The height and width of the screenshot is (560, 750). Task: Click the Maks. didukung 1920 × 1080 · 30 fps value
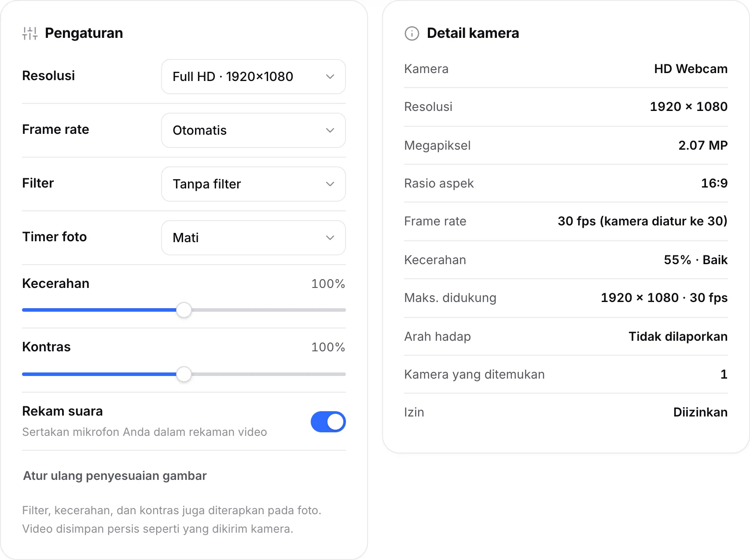pos(664,298)
